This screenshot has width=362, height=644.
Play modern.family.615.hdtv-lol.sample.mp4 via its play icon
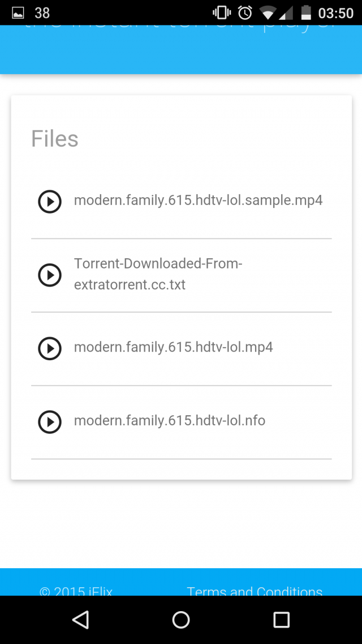[x=50, y=201]
